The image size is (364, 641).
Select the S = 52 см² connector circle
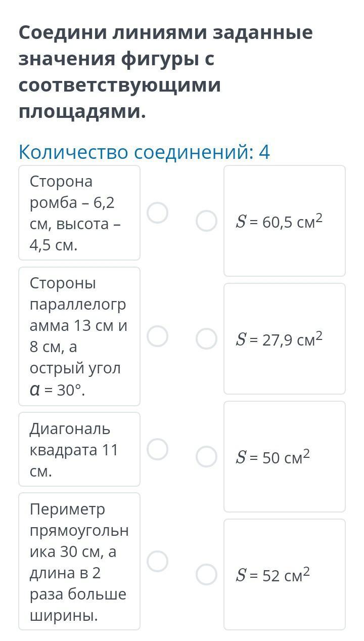click(206, 575)
